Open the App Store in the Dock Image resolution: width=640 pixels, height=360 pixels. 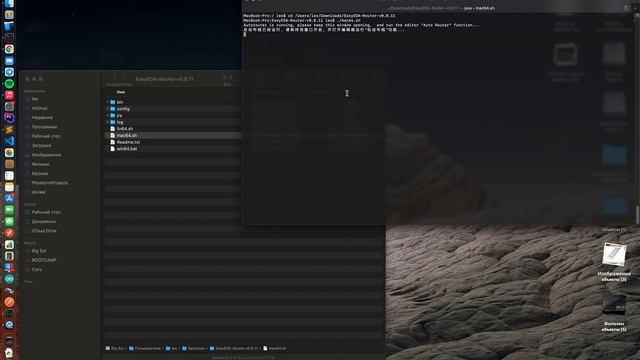(x=9, y=198)
